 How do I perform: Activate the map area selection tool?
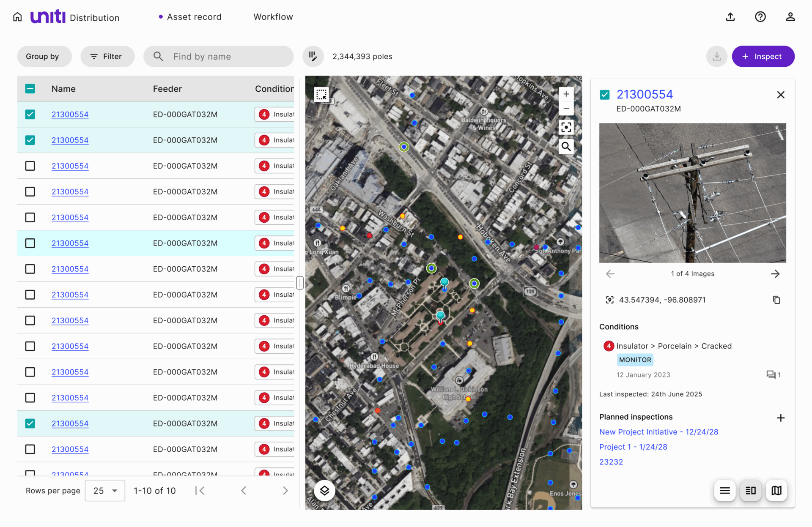321,94
